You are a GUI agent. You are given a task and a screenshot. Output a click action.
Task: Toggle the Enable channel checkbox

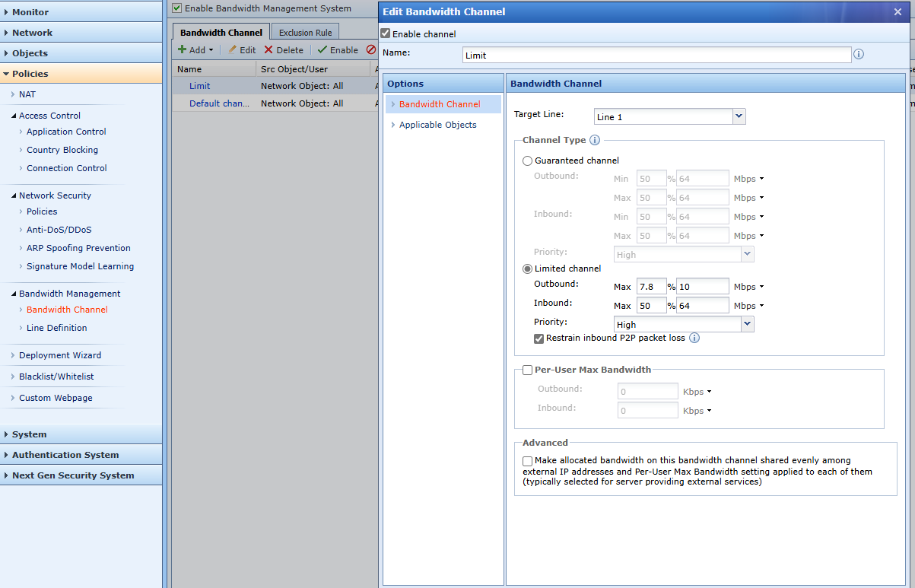point(386,34)
